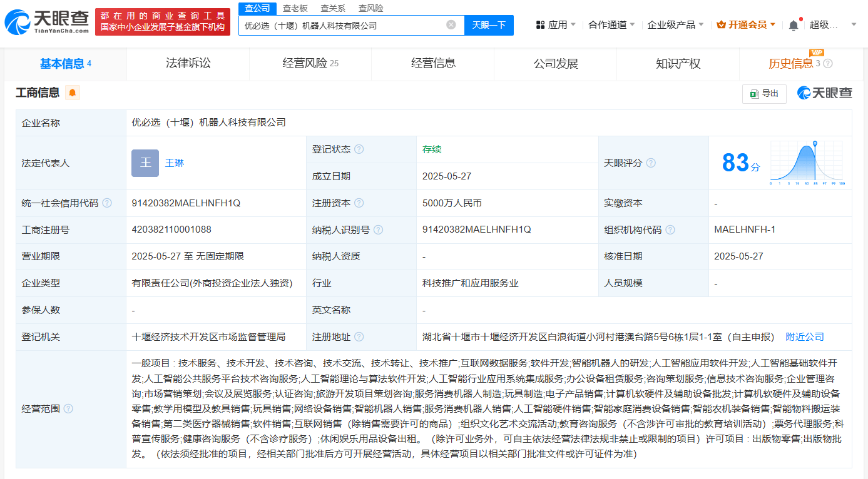Image resolution: width=868 pixels, height=479 pixels.
Task: Click help icon next to 天眼评分
Action: pyautogui.click(x=651, y=163)
